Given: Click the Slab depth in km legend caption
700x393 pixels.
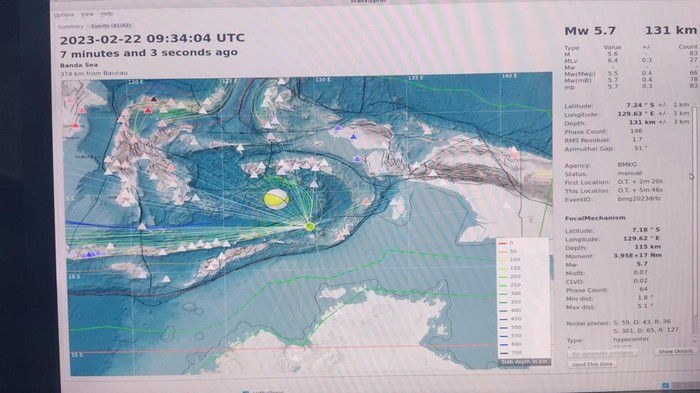Looking at the screenshot, I should 524,362.
